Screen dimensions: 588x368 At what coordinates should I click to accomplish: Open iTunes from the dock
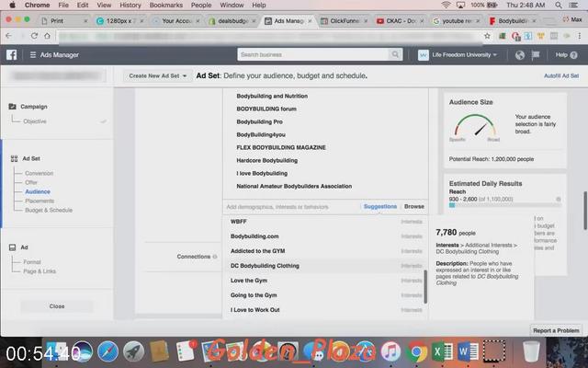(390, 352)
